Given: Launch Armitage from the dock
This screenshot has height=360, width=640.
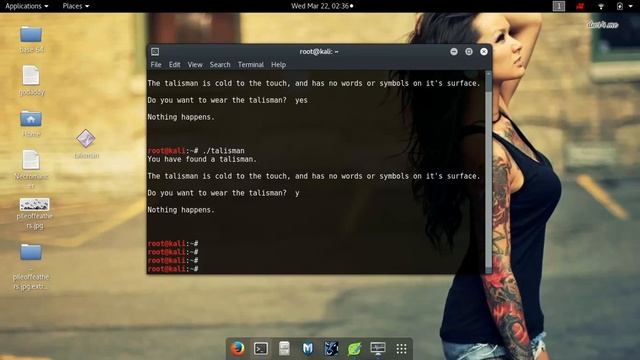Looking at the screenshot, I should [331, 349].
